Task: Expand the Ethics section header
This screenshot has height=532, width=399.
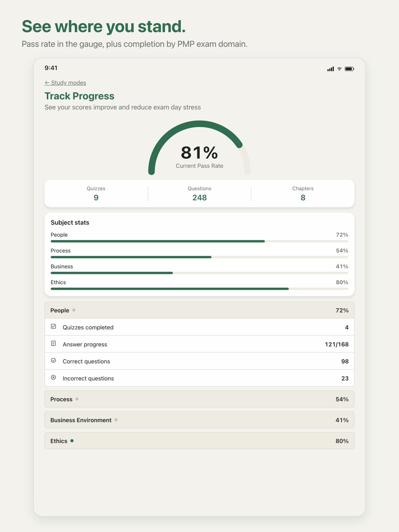Action: 199,441
